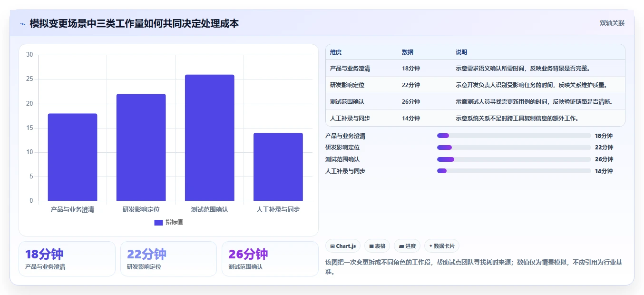The height and width of the screenshot is (295, 644).
Task: Click x-axis label 测试范围确认
Action: pos(210,209)
